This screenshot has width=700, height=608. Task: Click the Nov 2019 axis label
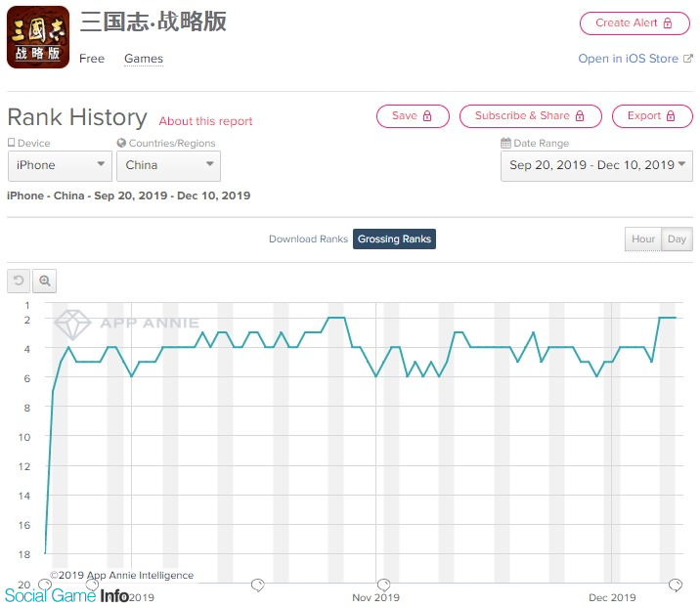click(375, 597)
